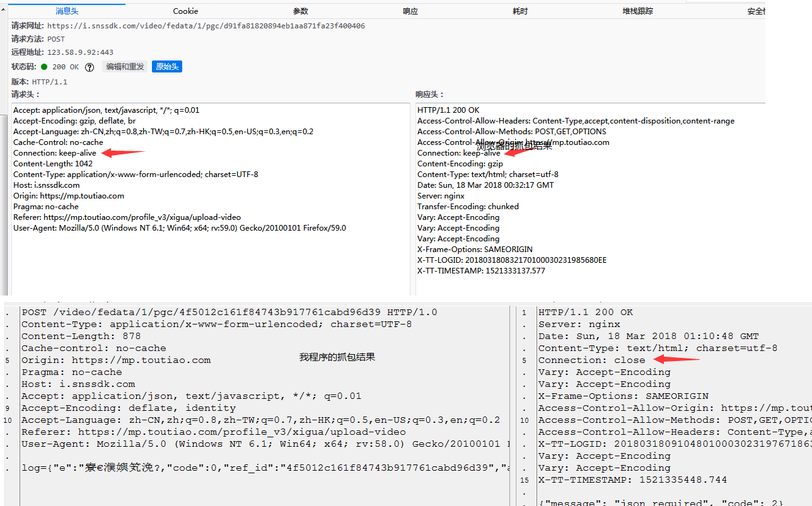Select the request URL text
The height and width of the screenshot is (506, 812).
pyautogui.click(x=206, y=26)
